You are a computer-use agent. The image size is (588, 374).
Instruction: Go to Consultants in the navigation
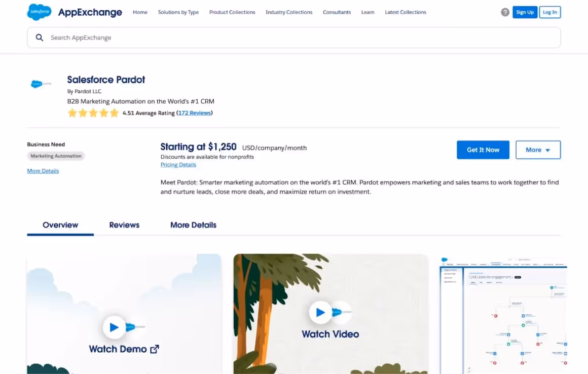point(337,12)
